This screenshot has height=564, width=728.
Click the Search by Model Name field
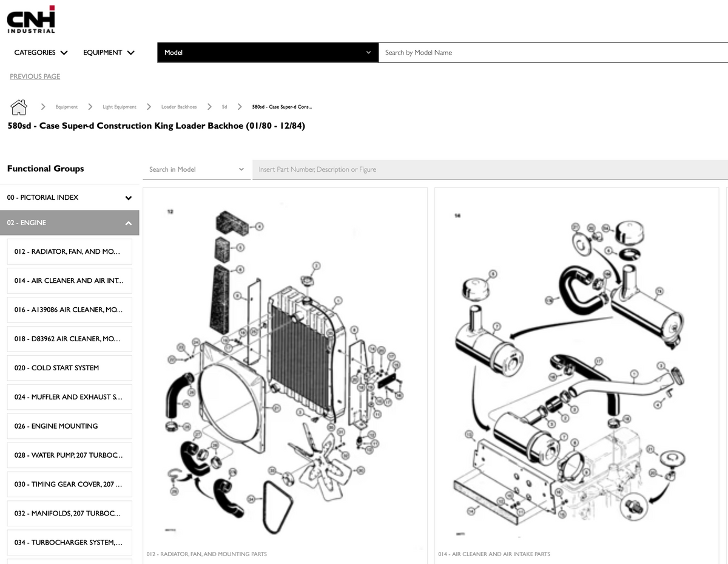pos(553,52)
